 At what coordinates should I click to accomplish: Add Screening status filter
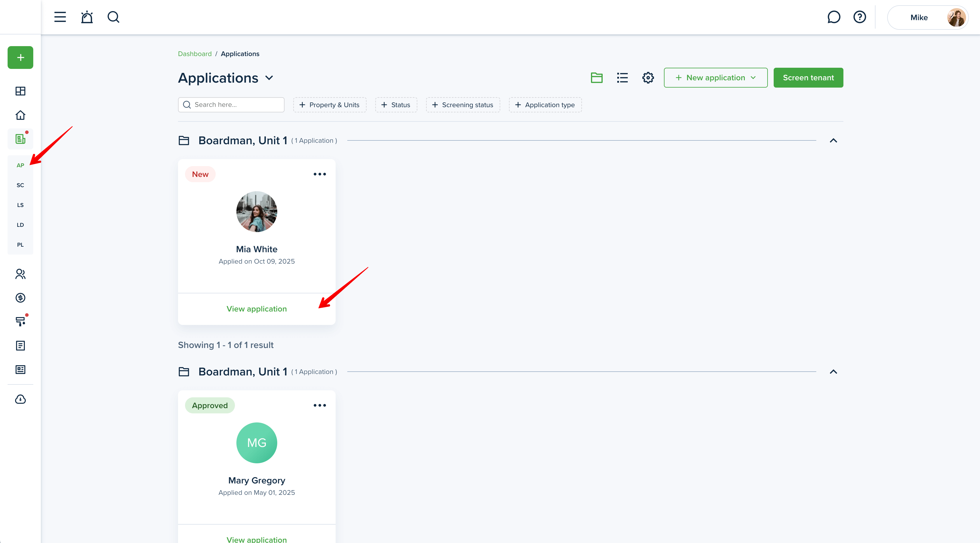coord(463,105)
